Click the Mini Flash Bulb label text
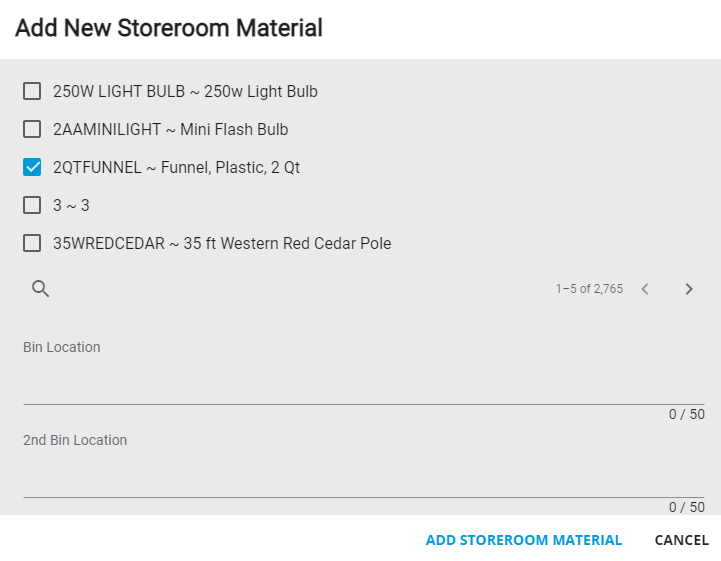Viewport: 721px width, 561px height. coord(234,129)
